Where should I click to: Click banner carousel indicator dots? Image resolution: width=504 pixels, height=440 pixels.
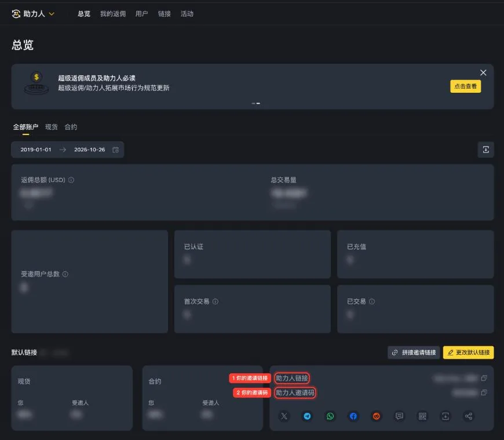(256, 103)
